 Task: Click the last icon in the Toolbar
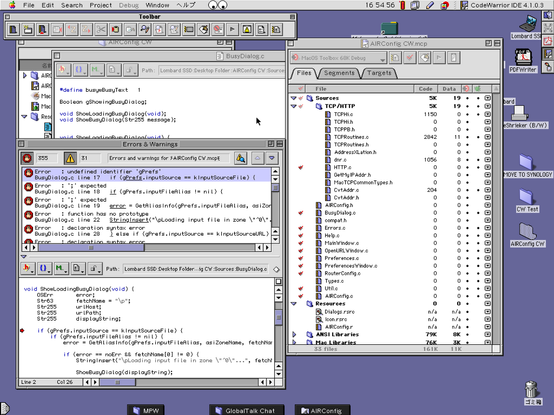pos(276,29)
